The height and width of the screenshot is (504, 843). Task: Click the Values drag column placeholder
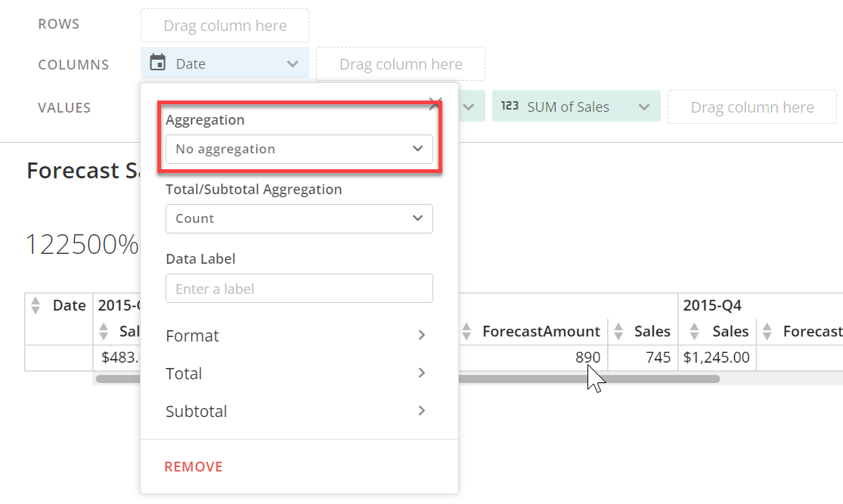tap(752, 107)
